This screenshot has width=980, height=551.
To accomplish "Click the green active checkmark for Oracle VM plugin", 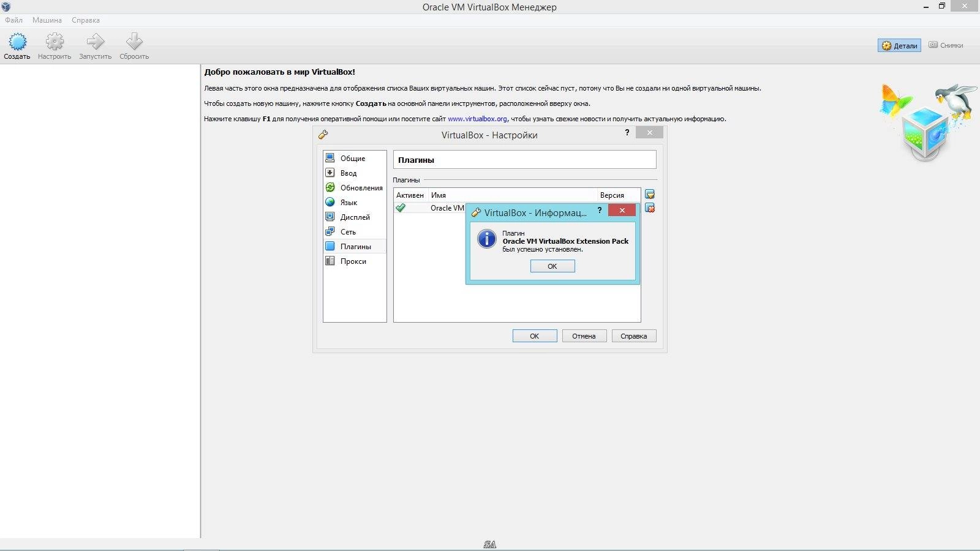I will [401, 208].
